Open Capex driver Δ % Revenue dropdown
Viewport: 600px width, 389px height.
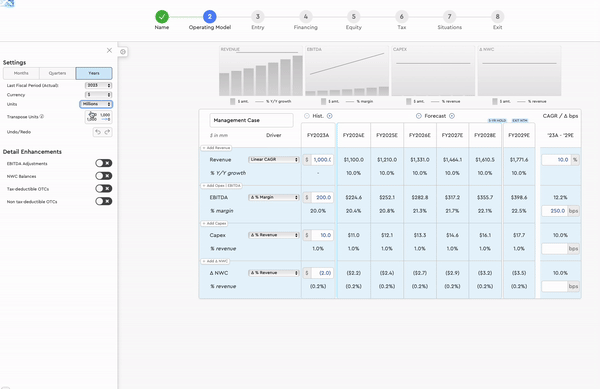click(274, 235)
